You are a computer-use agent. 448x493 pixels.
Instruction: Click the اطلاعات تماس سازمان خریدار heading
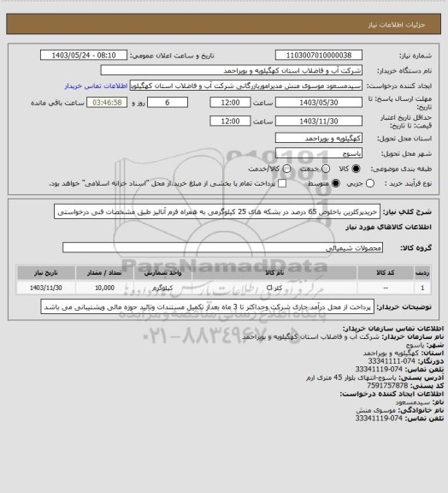tap(393, 329)
